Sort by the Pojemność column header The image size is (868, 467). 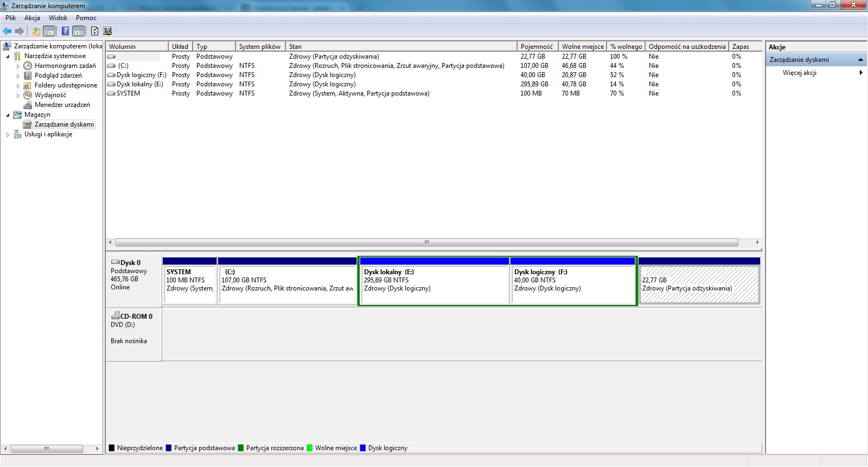[537, 47]
